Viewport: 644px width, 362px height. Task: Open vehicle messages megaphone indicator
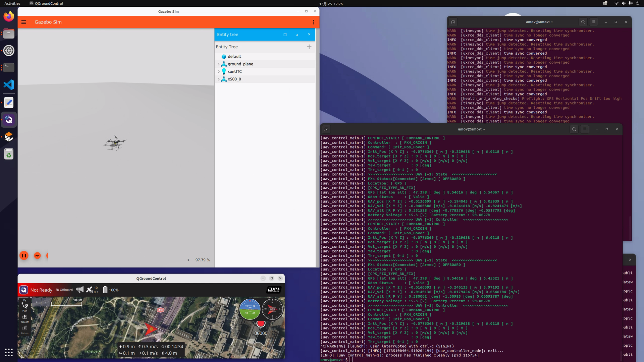point(80,290)
